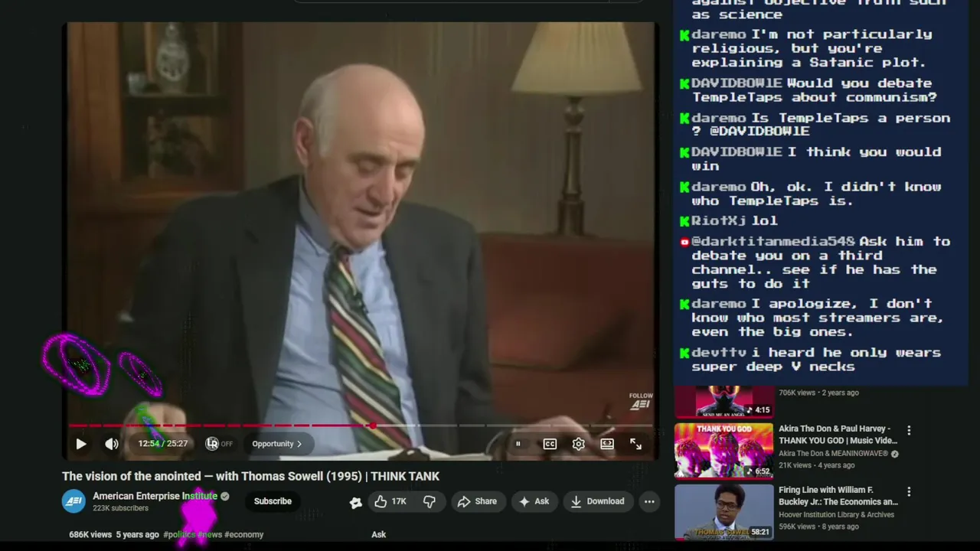This screenshot has width=980, height=551.
Task: Click the 706K views 2 years ago text
Action: coord(818,393)
